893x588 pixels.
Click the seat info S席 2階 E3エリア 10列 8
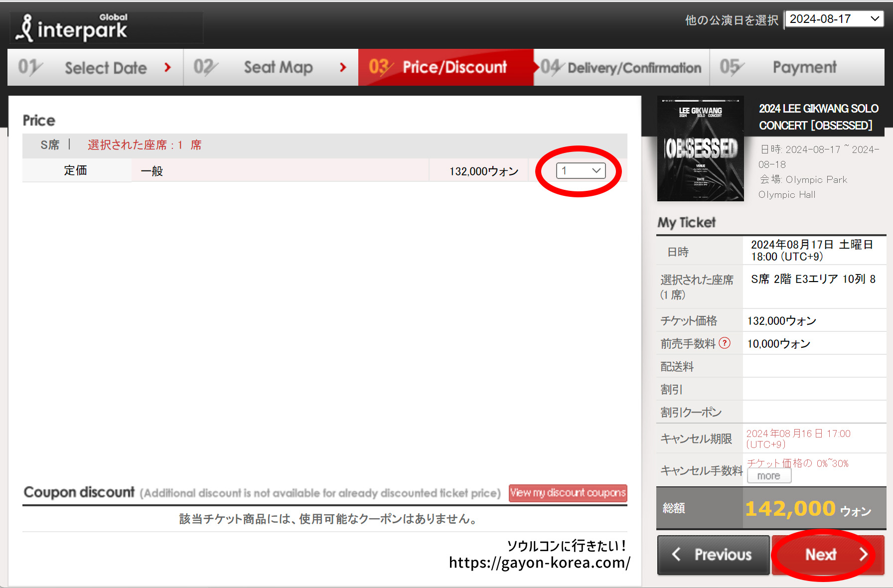point(813,279)
